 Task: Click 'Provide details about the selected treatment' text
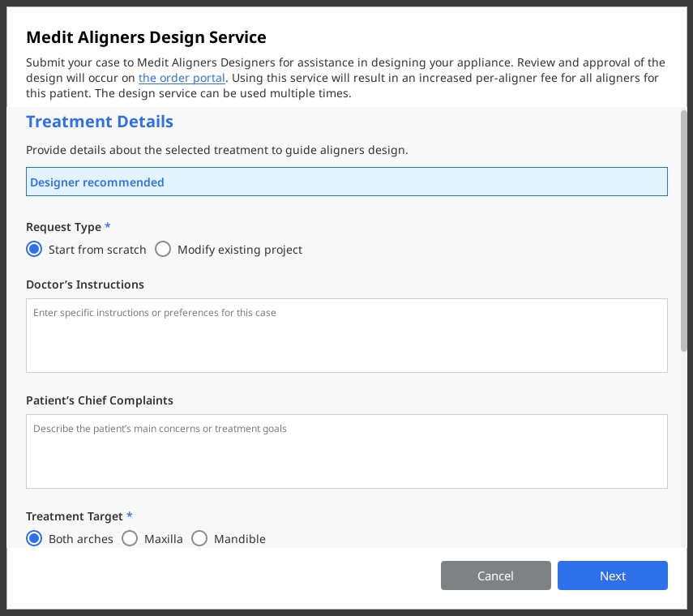click(216, 150)
